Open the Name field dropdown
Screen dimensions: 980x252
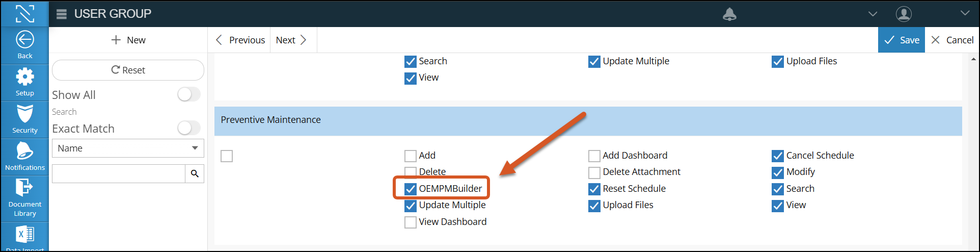tap(128, 148)
